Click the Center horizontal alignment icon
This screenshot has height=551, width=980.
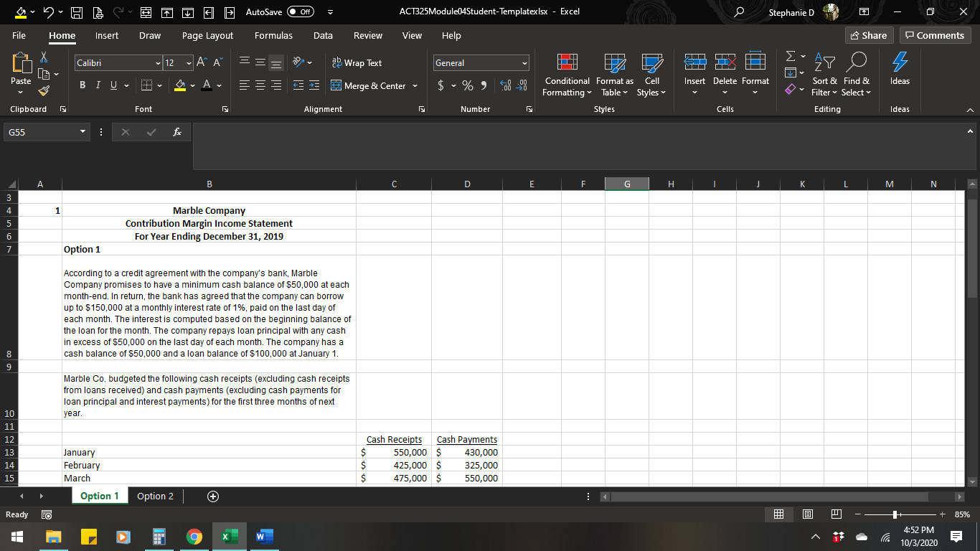pos(260,85)
